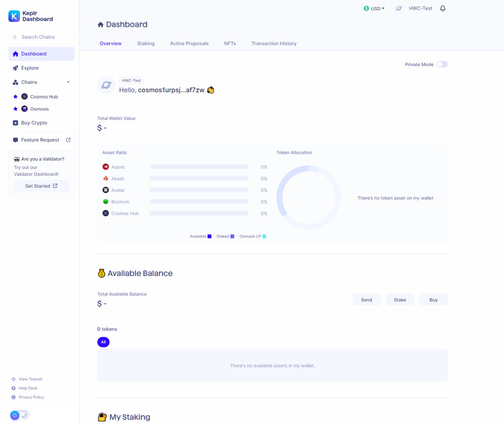Collapse the Chains section
504x424 pixels.
(x=68, y=82)
